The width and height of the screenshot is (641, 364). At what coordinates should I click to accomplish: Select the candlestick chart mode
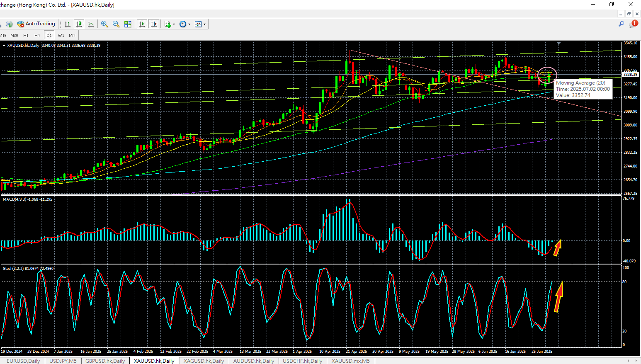79,24
